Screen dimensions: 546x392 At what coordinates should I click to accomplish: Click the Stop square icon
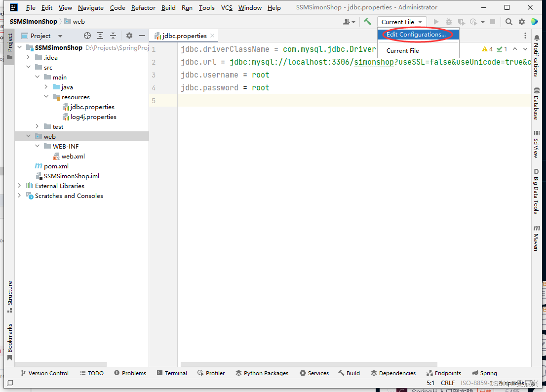tap(492, 22)
